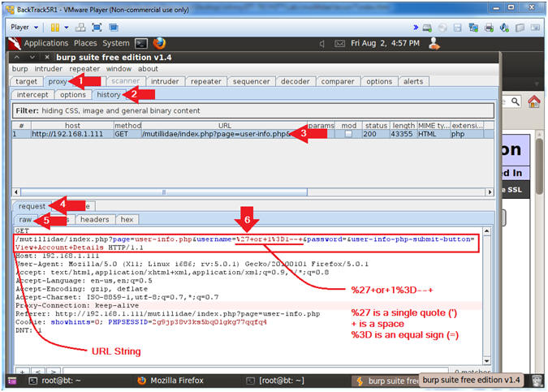Image resolution: width=548 pixels, height=392 pixels.
Task: Open the intruder menu in menu bar
Action: (48, 69)
